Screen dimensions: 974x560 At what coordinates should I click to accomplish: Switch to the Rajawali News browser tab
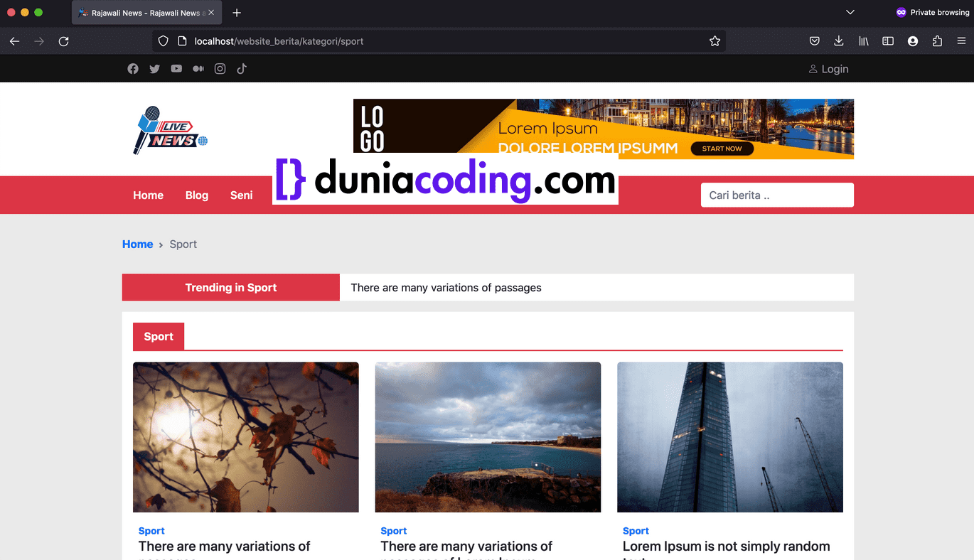point(142,12)
